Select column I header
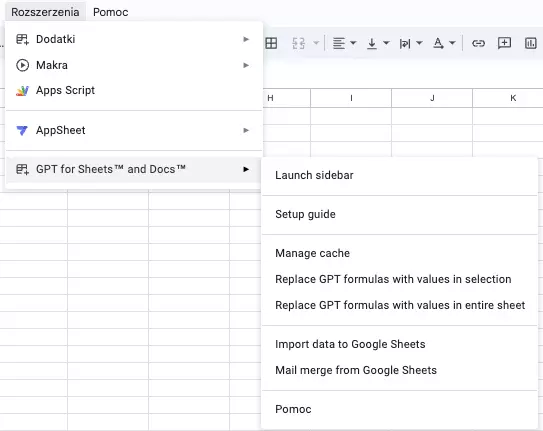 351,98
